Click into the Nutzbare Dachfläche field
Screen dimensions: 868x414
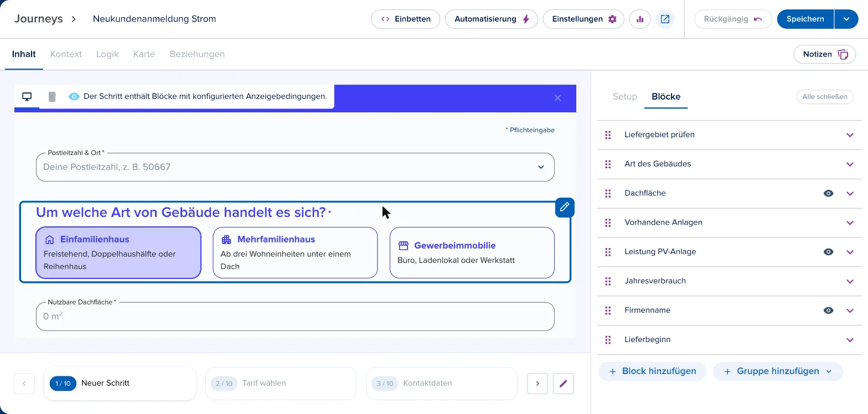[295, 317]
